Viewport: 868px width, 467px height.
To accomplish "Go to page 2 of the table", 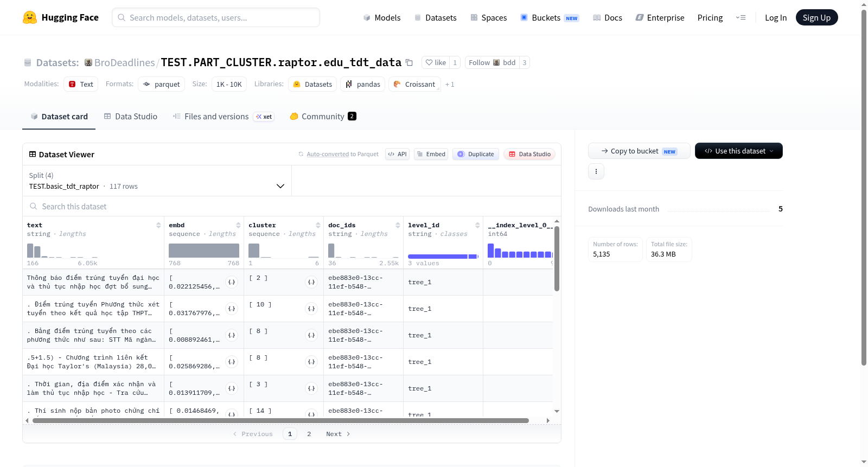I will pos(309,434).
